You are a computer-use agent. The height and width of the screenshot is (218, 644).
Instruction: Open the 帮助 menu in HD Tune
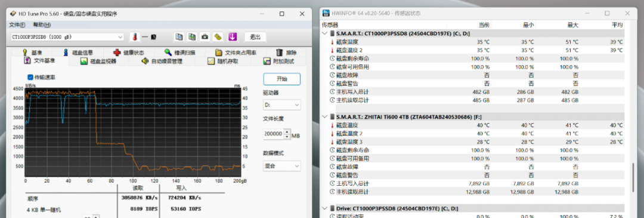(42, 24)
